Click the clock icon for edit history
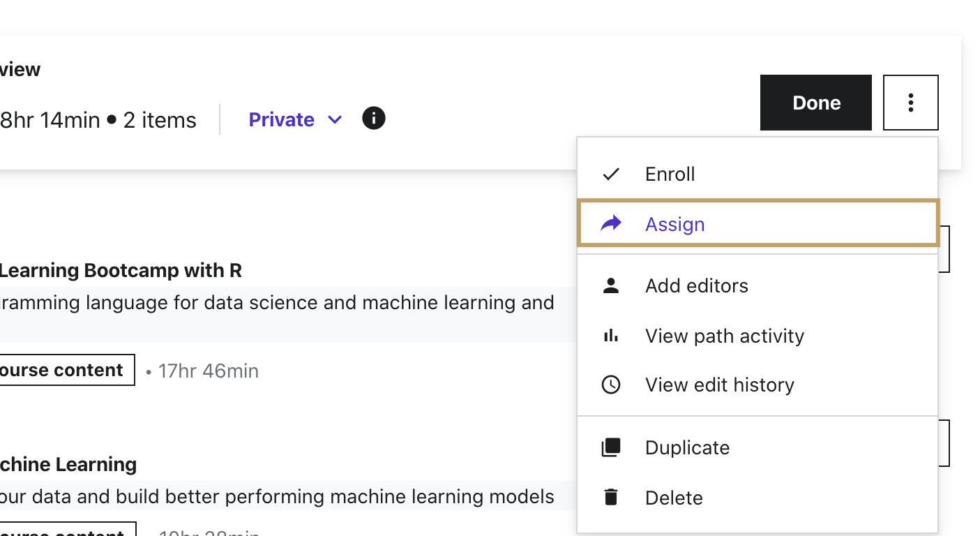The image size is (980, 536). [x=611, y=385]
